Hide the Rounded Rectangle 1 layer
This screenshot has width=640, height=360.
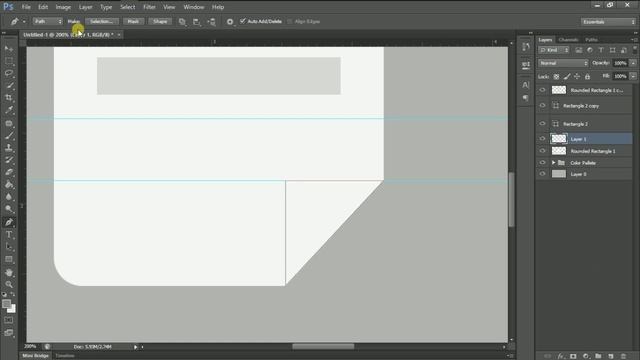(x=542, y=151)
